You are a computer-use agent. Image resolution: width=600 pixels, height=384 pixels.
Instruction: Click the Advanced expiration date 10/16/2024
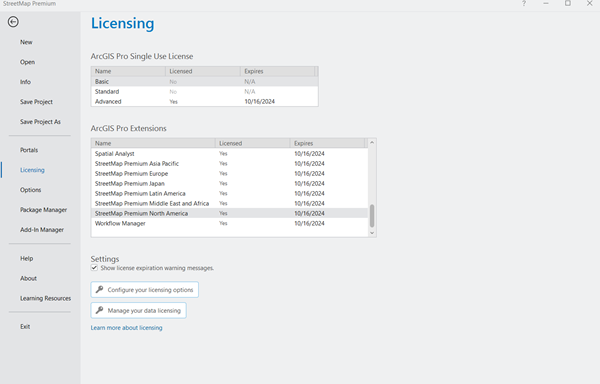pyautogui.click(x=259, y=101)
